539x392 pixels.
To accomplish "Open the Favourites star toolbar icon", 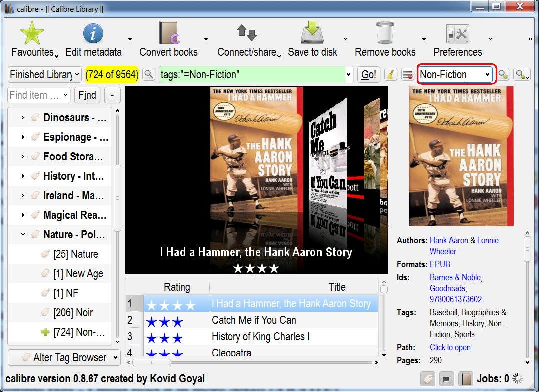I will click(x=32, y=33).
